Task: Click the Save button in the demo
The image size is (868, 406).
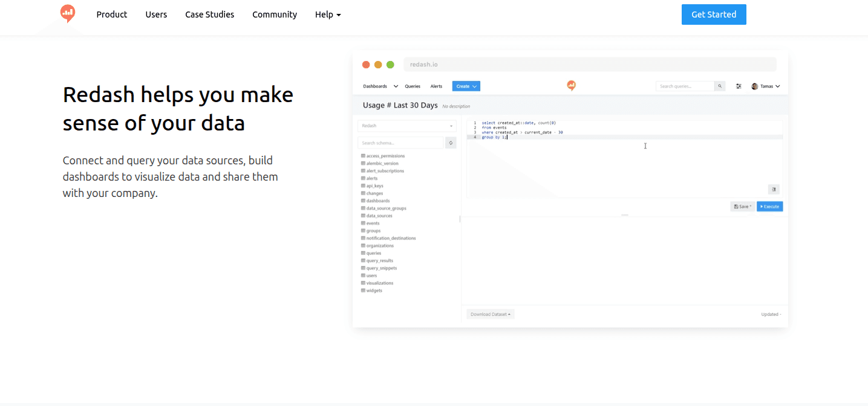Action: [742, 207]
